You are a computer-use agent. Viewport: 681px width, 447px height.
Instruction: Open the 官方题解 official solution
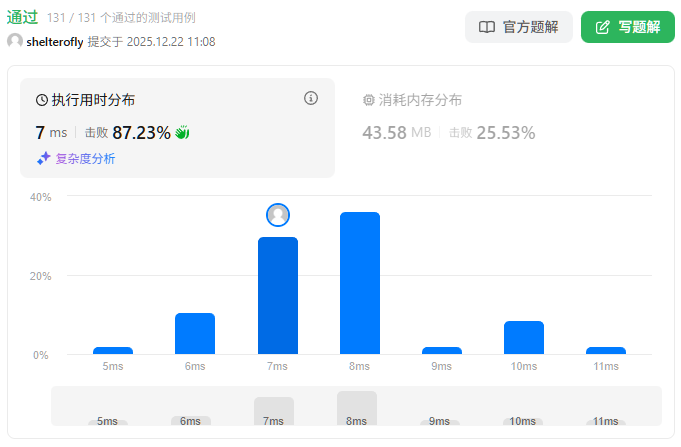click(x=519, y=27)
